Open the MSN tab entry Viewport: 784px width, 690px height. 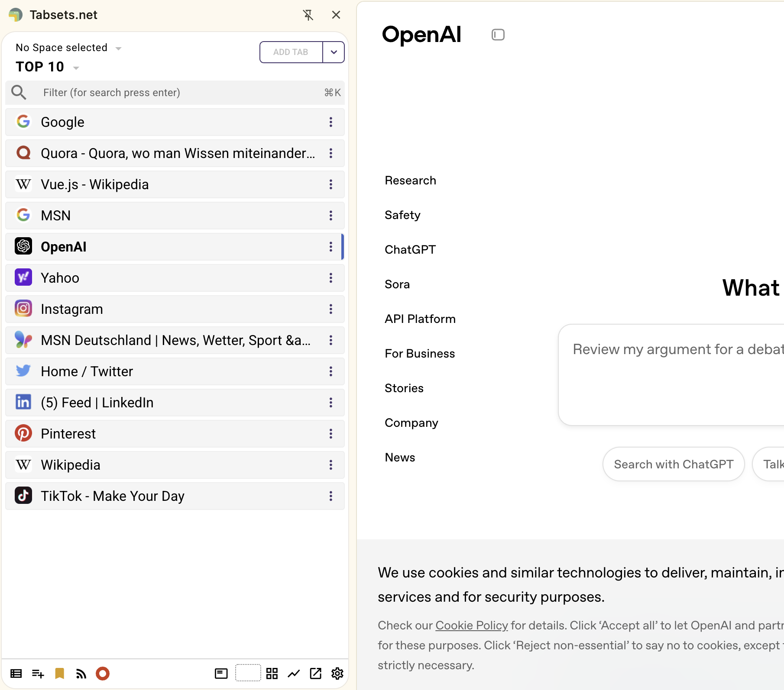pos(175,216)
